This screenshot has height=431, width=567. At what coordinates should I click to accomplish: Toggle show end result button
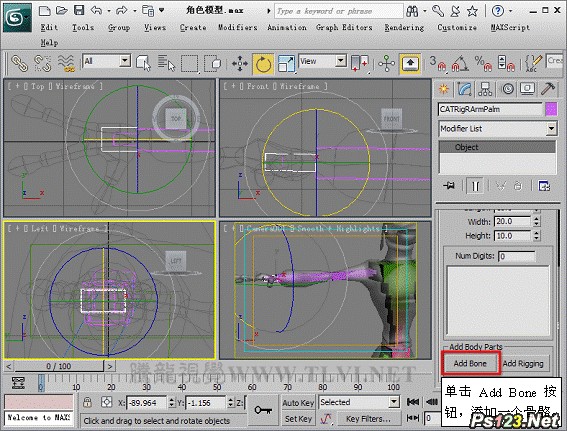(x=475, y=186)
